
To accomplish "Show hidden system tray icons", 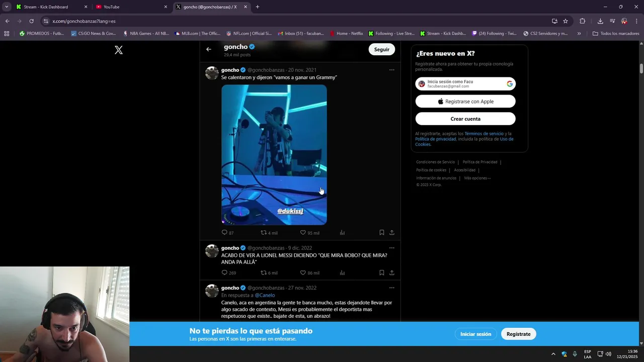I will (553, 354).
